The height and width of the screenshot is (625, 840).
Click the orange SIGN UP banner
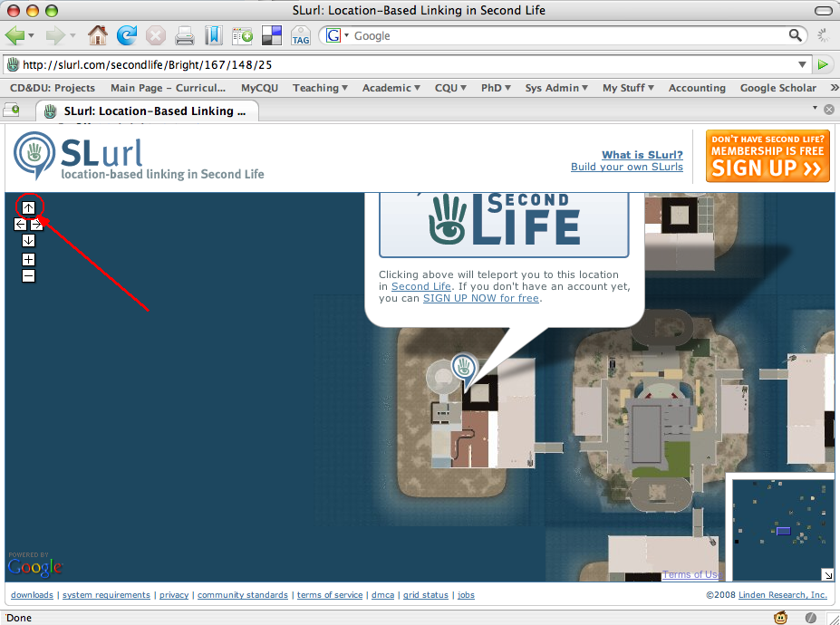pos(768,156)
